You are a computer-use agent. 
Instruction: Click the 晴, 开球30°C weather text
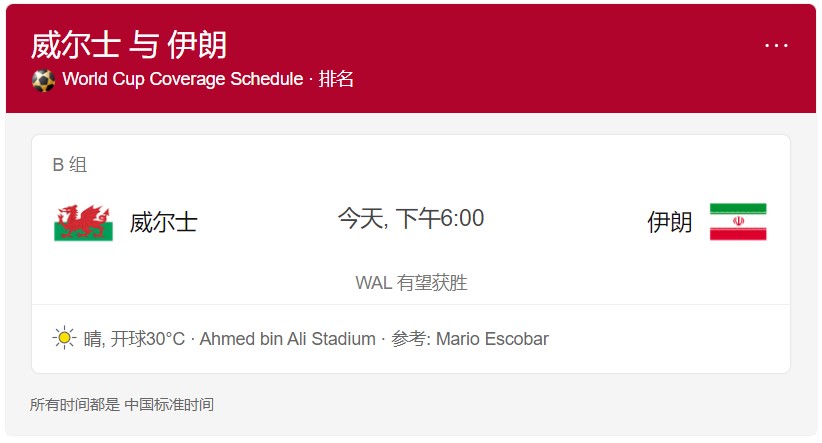pos(134,339)
